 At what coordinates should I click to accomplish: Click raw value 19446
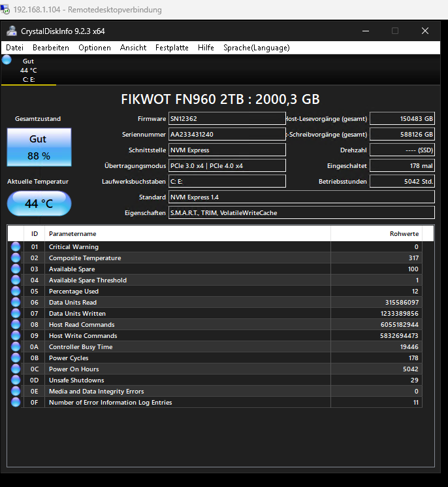(409, 347)
